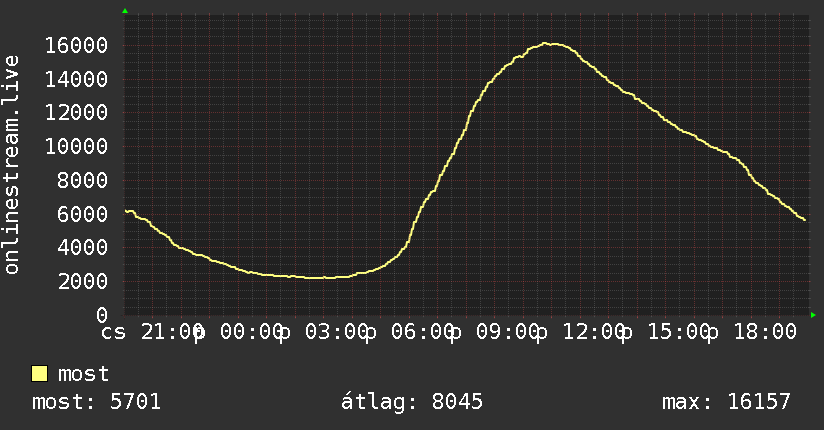Click the 0 y-axis origin label
The width and height of the screenshot is (824, 430).
click(x=102, y=315)
